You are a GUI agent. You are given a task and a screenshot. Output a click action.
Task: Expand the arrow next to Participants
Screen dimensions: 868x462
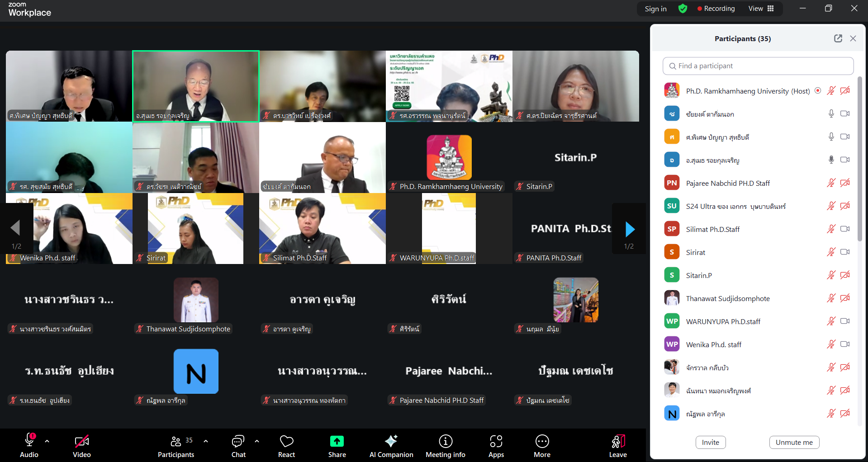(x=206, y=441)
